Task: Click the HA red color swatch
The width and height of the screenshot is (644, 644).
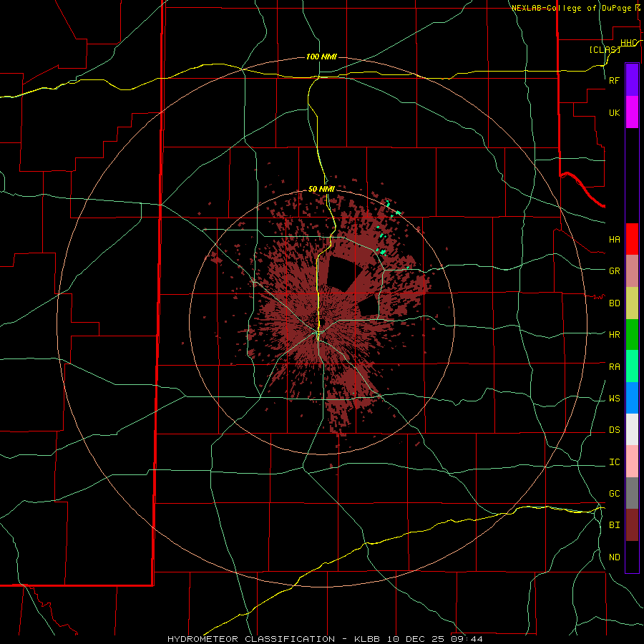Action: (x=632, y=239)
